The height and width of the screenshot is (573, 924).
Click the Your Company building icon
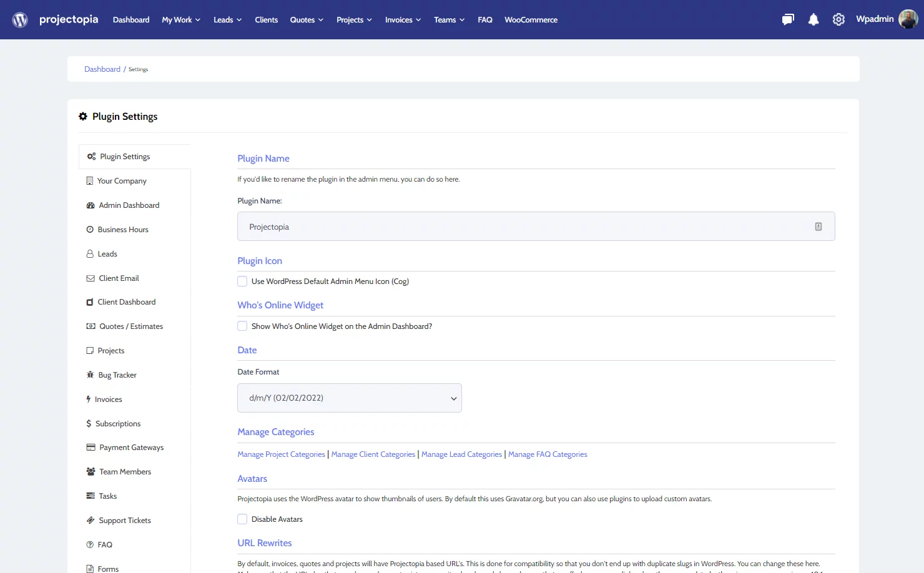[x=90, y=181]
